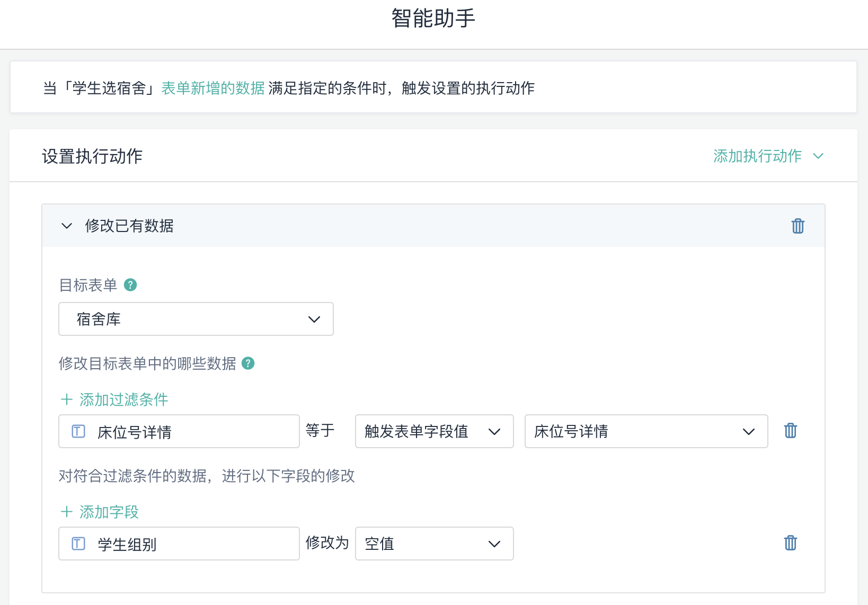Screen dimensions: 868x605
Task: Click the plus icon for 添加字段
Action: tap(67, 512)
